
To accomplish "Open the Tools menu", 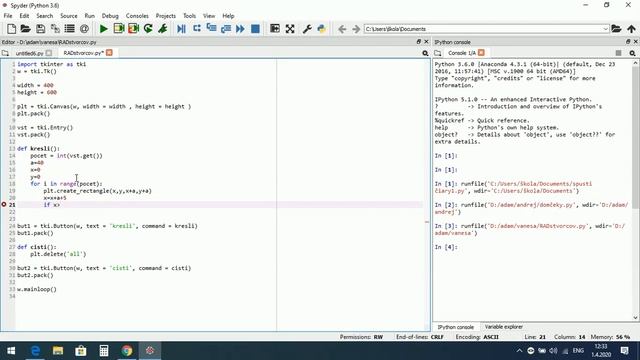I will point(189,16).
